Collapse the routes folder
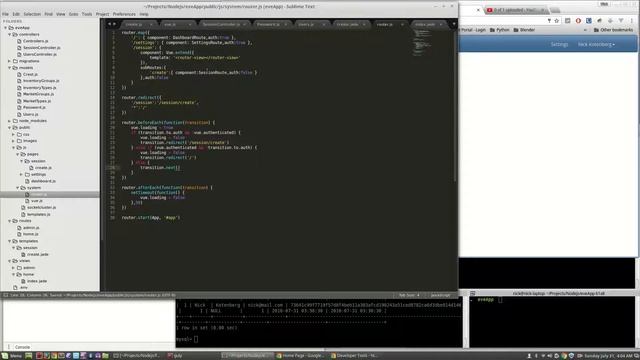Screen dimensions: 640x360 tap(9, 221)
